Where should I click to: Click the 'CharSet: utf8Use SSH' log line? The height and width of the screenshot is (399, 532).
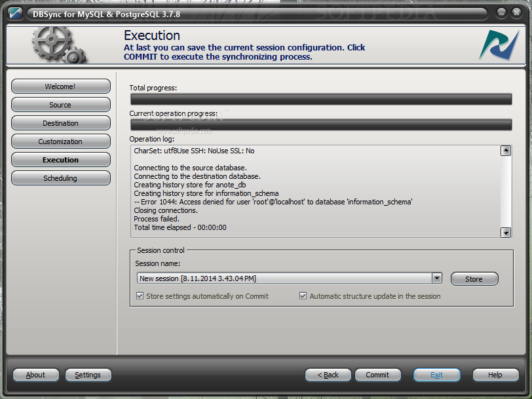[194, 151]
